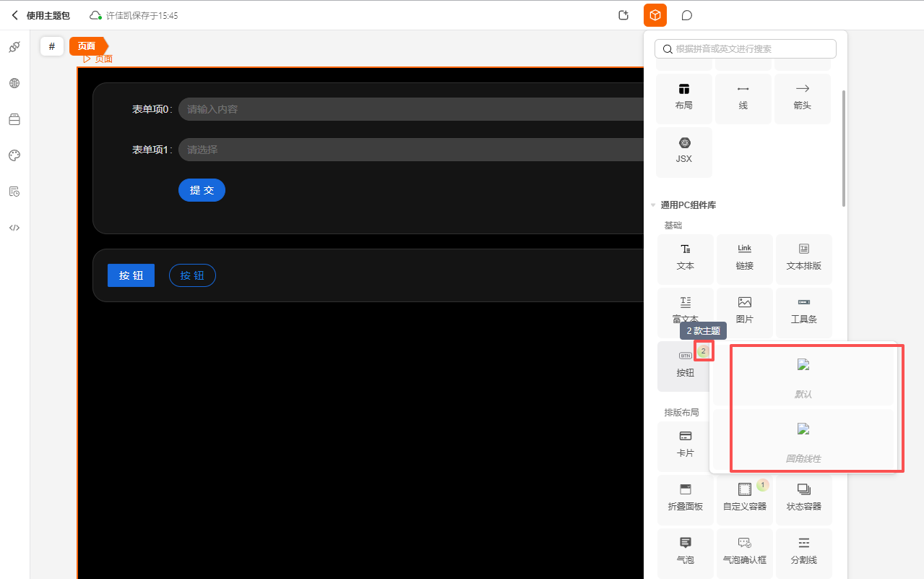The width and height of the screenshot is (924, 579).
Task: Click the # breadcrumb root item
Action: 51,46
